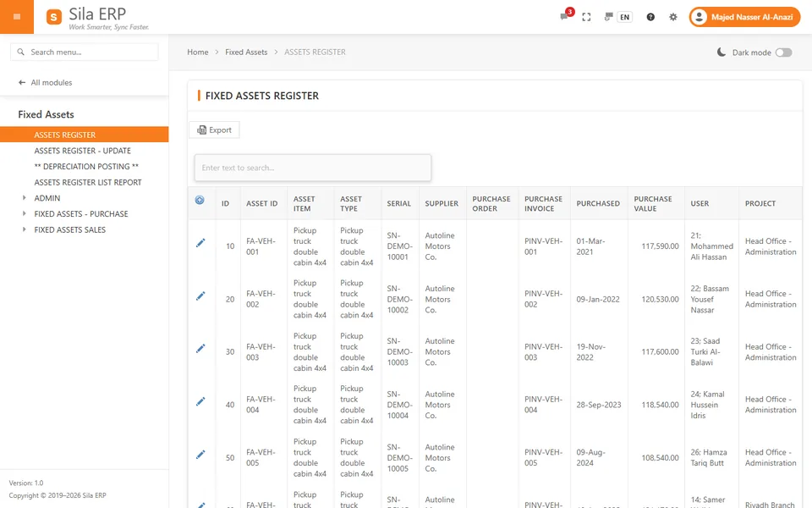
Task: Enter fullscreen mode via expand icon
Action: [586, 17]
